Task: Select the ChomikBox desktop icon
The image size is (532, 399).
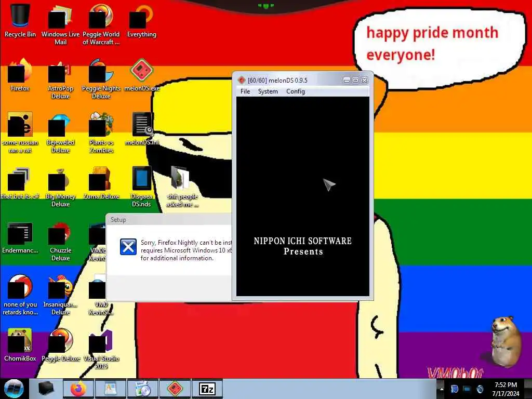Action: [20, 345]
